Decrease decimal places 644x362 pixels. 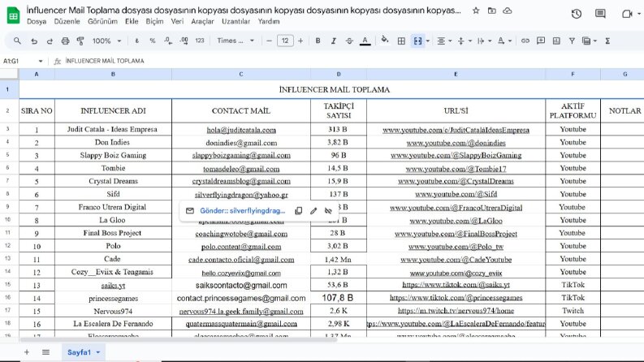168,41
